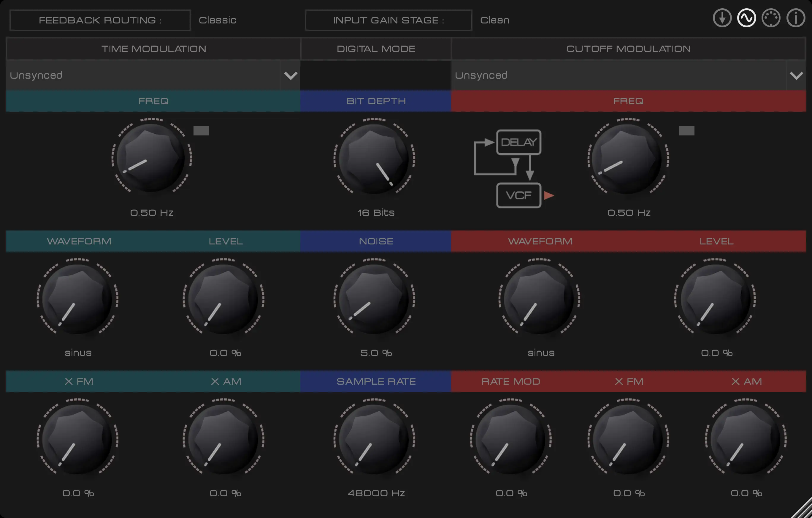
Task: Toggle the gray switch beside Cutoff Modulation FREQ knob
Action: click(x=686, y=131)
